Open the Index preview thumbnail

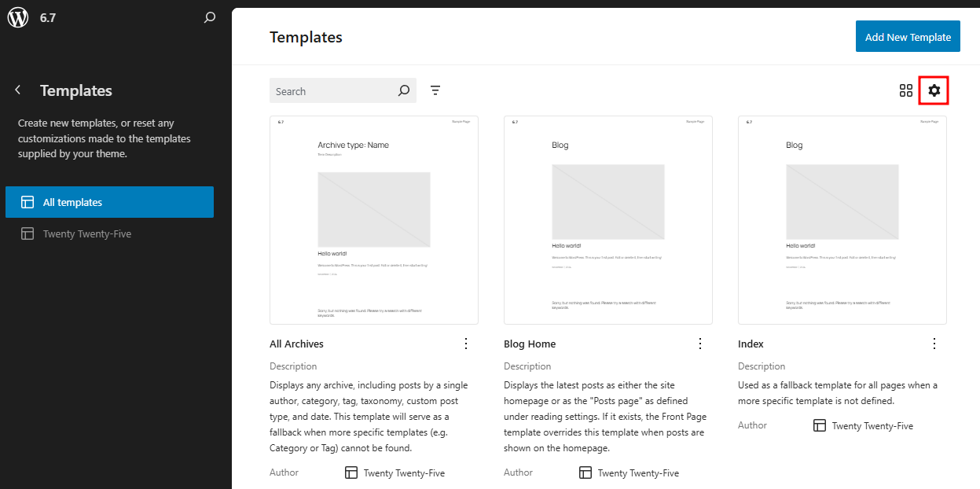[x=842, y=219]
